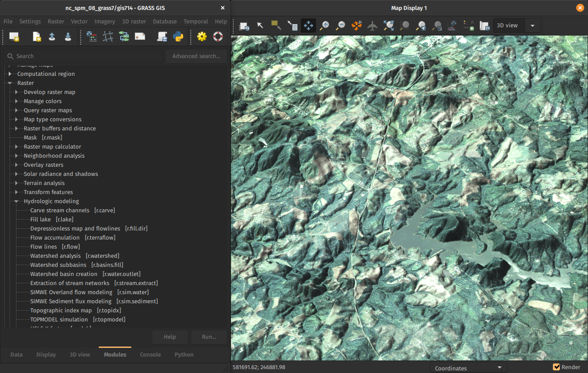Save map display to file
Screen dimensions: 588x373
[x=484, y=26]
